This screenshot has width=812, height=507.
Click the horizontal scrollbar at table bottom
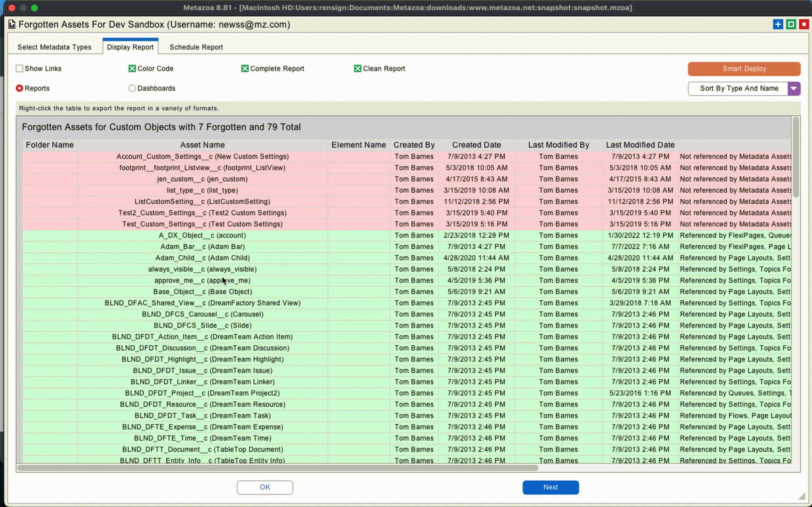click(x=277, y=468)
